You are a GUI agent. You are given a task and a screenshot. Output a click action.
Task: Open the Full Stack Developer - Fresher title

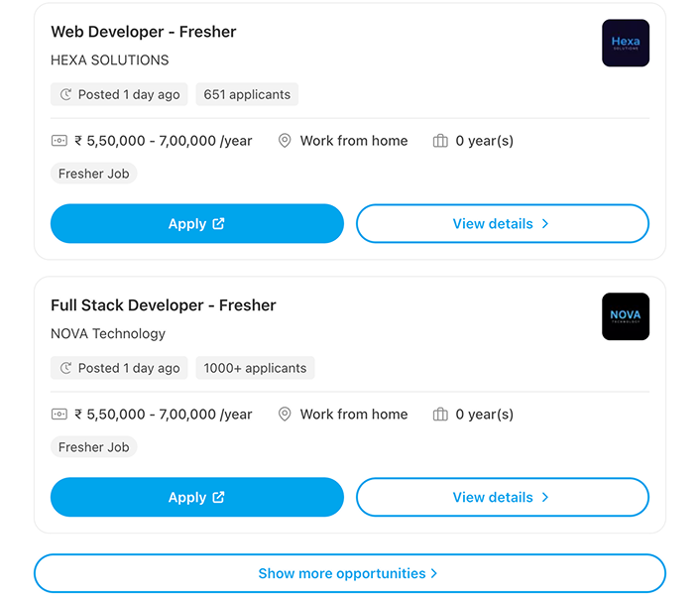(x=164, y=305)
